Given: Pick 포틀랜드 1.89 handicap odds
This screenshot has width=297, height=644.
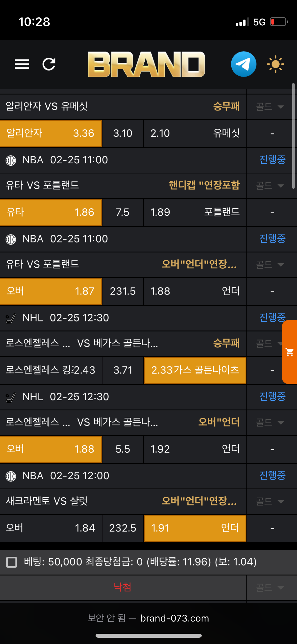Looking at the screenshot, I should click(x=195, y=212).
